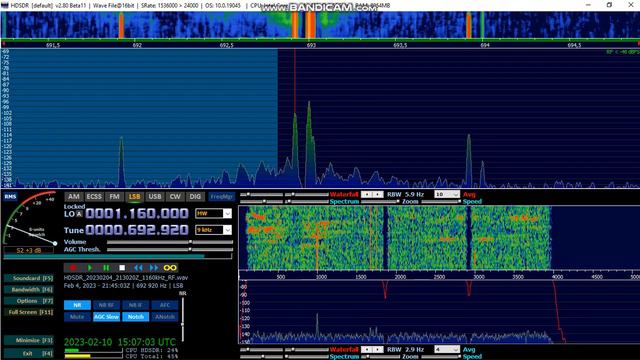Select the LSB mode button
The width and height of the screenshot is (640, 360).
pyautogui.click(x=134, y=197)
